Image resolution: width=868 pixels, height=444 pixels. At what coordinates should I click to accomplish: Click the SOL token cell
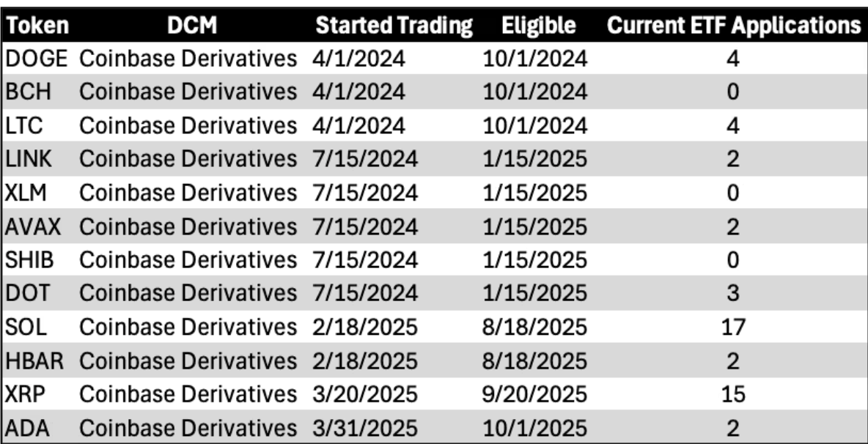(25, 327)
